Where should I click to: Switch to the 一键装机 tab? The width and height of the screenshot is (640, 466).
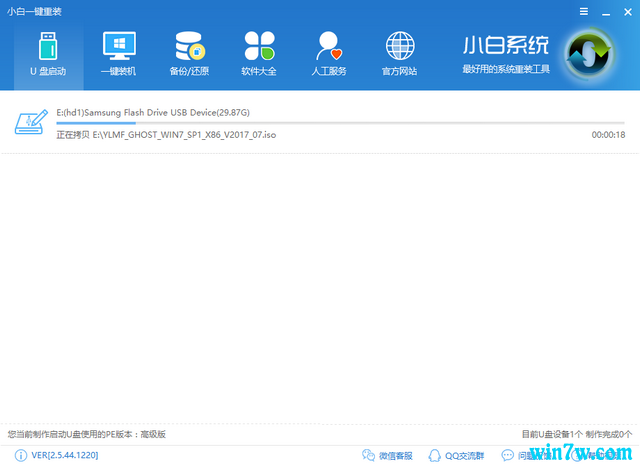(119, 55)
